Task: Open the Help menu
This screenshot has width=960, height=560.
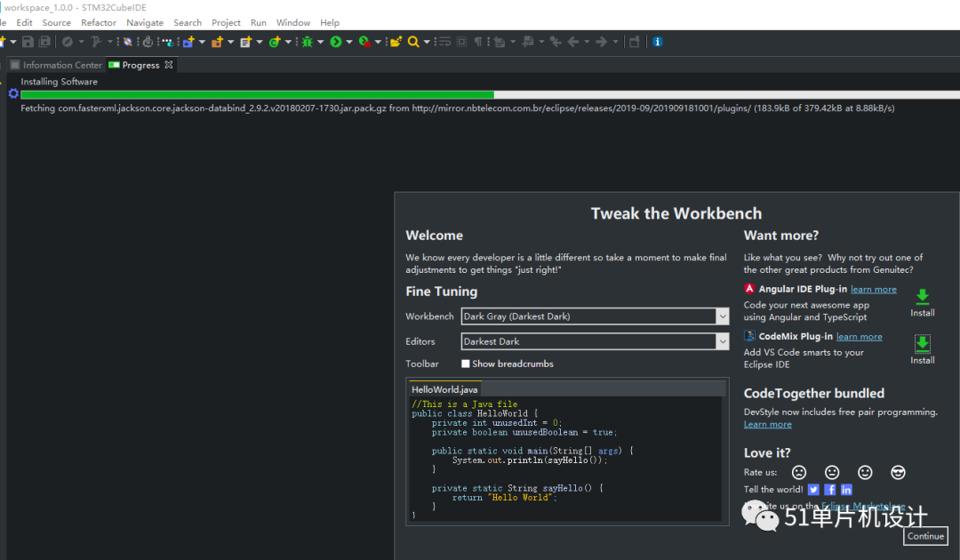Action: [330, 22]
